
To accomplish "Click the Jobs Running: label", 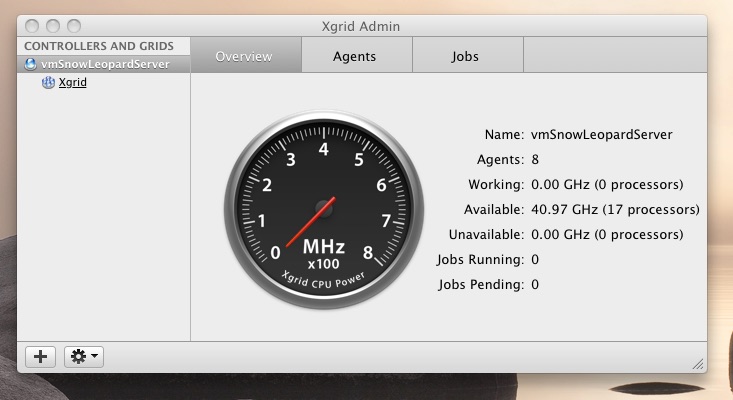I will point(481,259).
